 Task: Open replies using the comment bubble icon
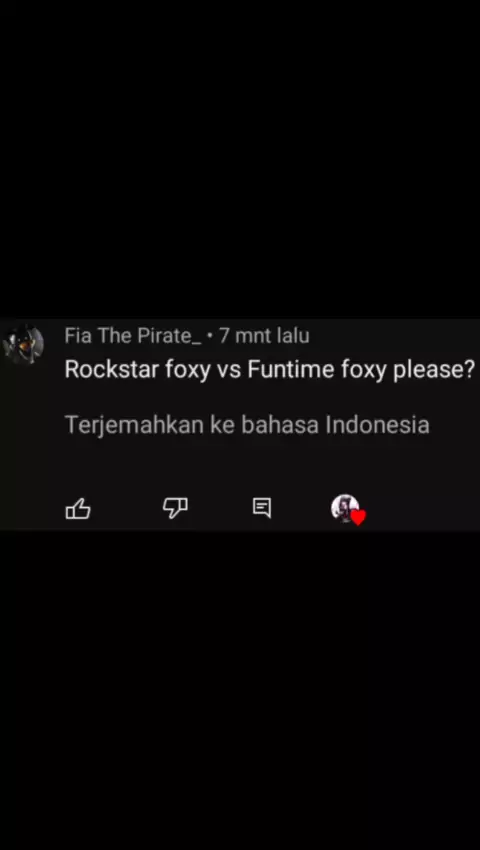[262, 508]
